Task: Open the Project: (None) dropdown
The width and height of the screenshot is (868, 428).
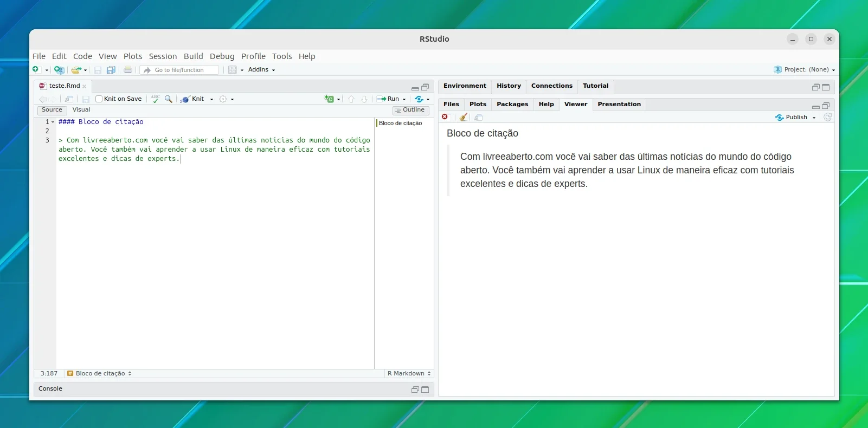Action: click(804, 70)
